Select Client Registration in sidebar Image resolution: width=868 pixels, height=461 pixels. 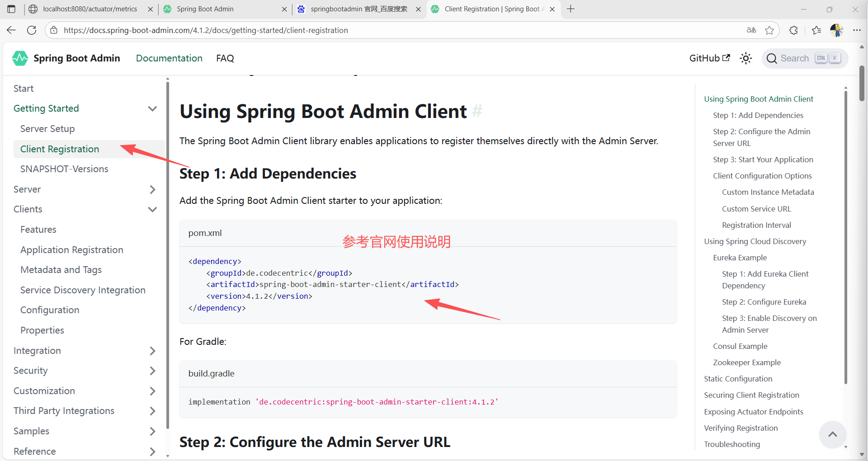coord(60,149)
